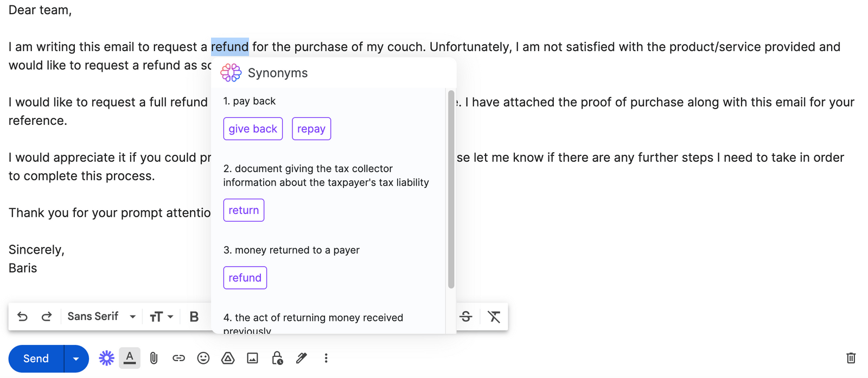Redo the last edit
The image size is (868, 378).
(x=47, y=316)
